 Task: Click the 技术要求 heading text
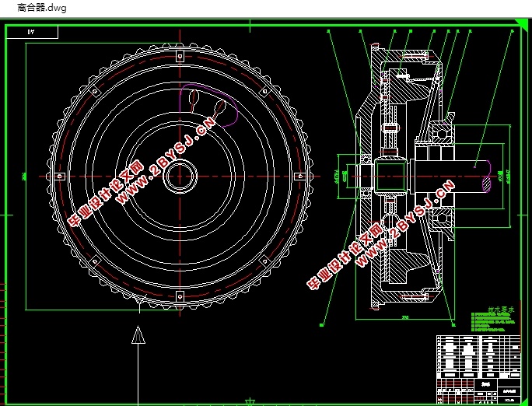[501, 310]
